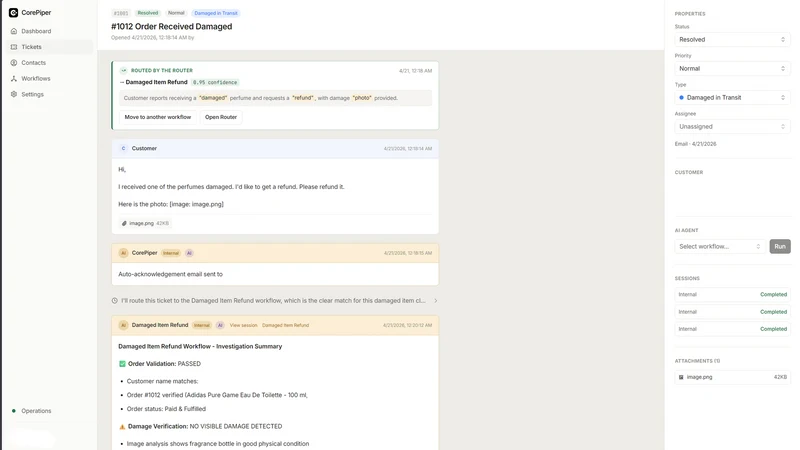
Task: Click the CorePiper AI avatar icon
Action: click(x=123, y=253)
